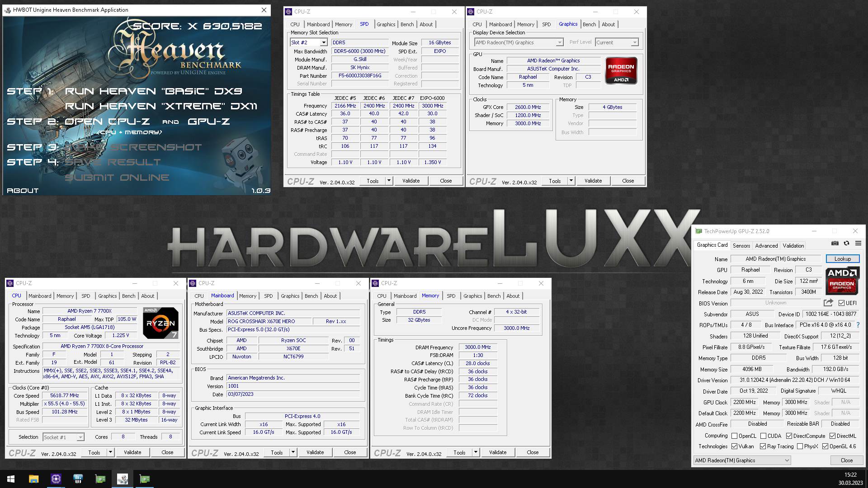
Task: Toggle the DirectCompute checkbox
Action: click(789, 436)
